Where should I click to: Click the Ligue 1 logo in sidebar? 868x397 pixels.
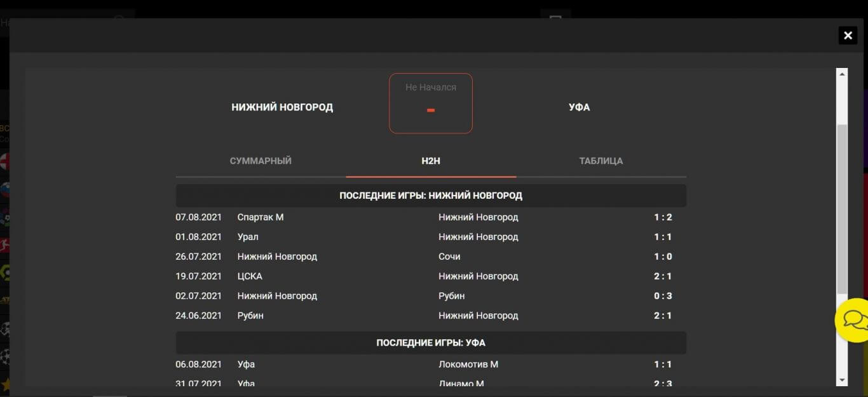4,273
